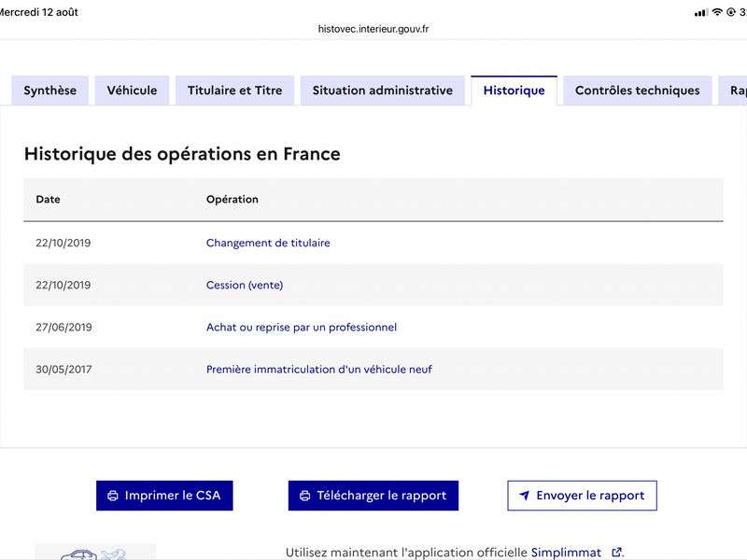
Task: Click the paper plane icon on Envoyer le rapport
Action: click(x=524, y=496)
